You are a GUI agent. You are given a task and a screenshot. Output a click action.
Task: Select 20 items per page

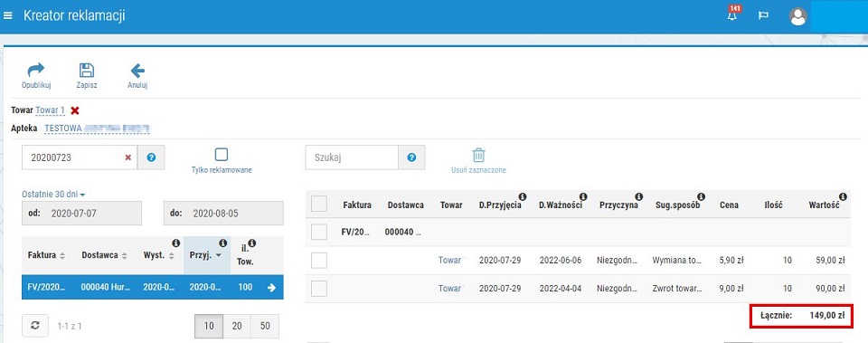pyautogui.click(x=237, y=326)
